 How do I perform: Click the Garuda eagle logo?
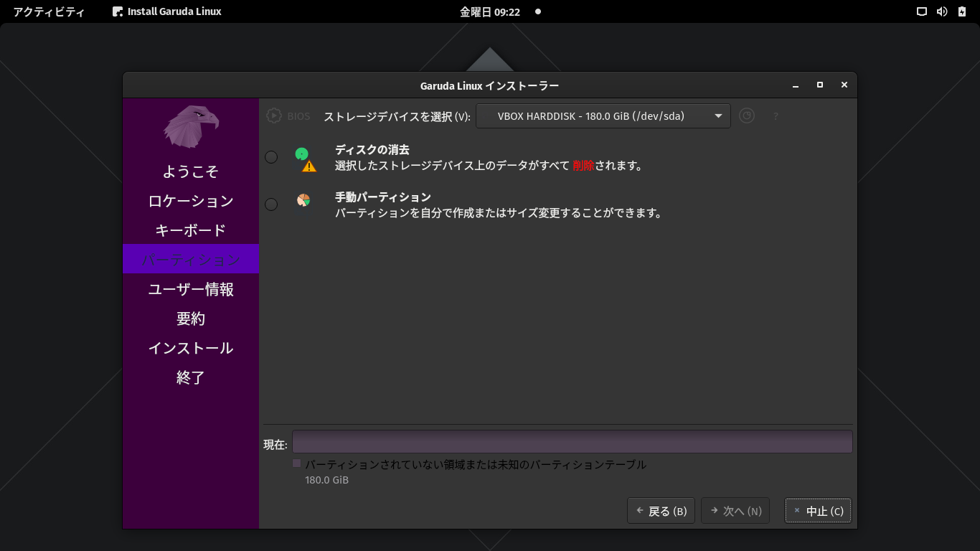pos(191,127)
